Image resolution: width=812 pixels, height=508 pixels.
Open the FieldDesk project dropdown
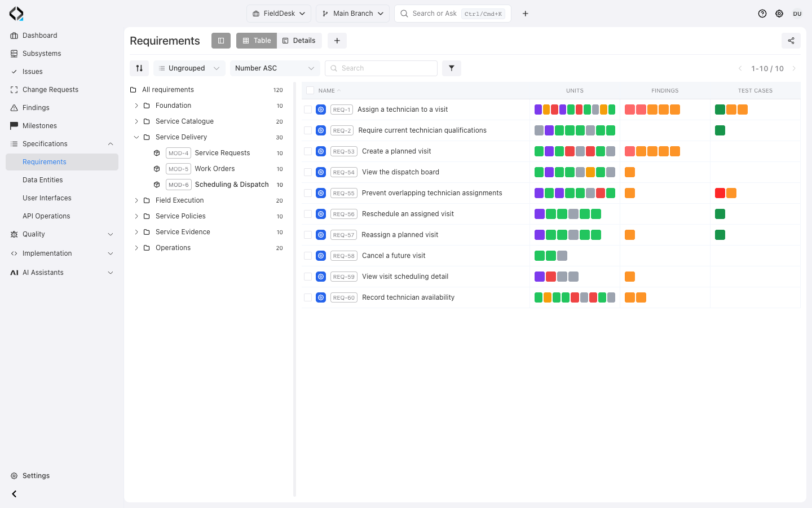[x=279, y=14]
